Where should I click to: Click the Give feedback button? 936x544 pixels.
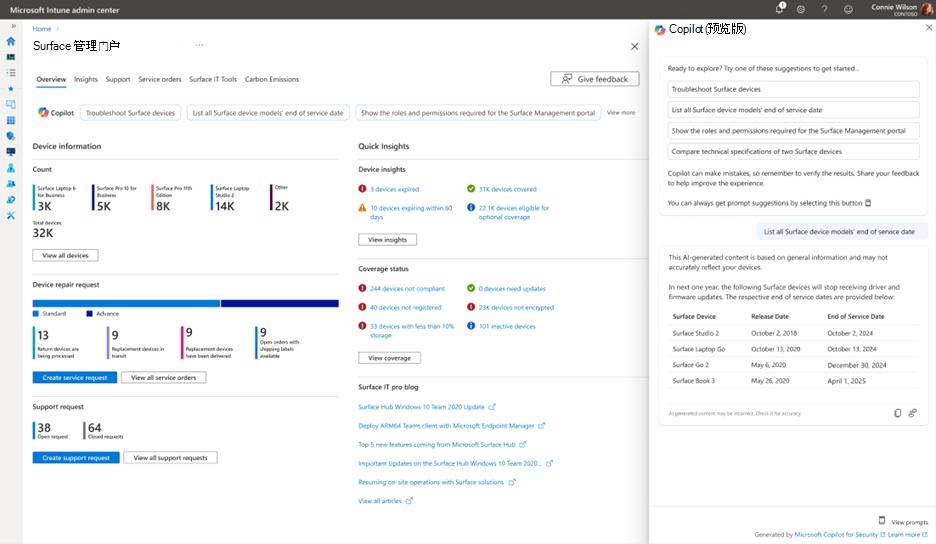click(x=595, y=79)
